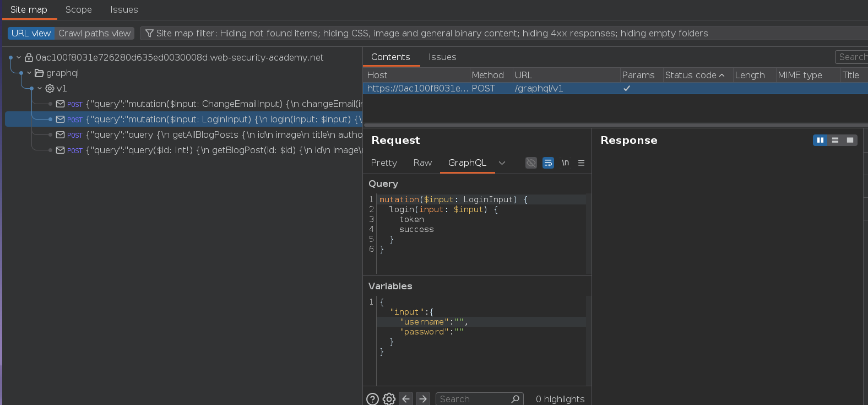Open the top-level Issues tab
The height and width of the screenshot is (405, 868).
(x=124, y=10)
